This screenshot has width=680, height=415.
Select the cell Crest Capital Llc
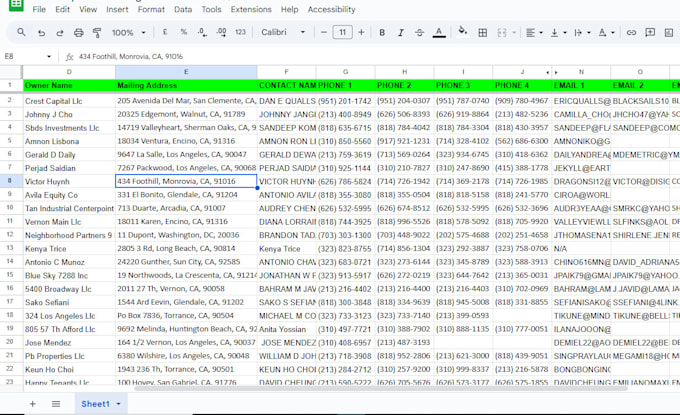69,101
